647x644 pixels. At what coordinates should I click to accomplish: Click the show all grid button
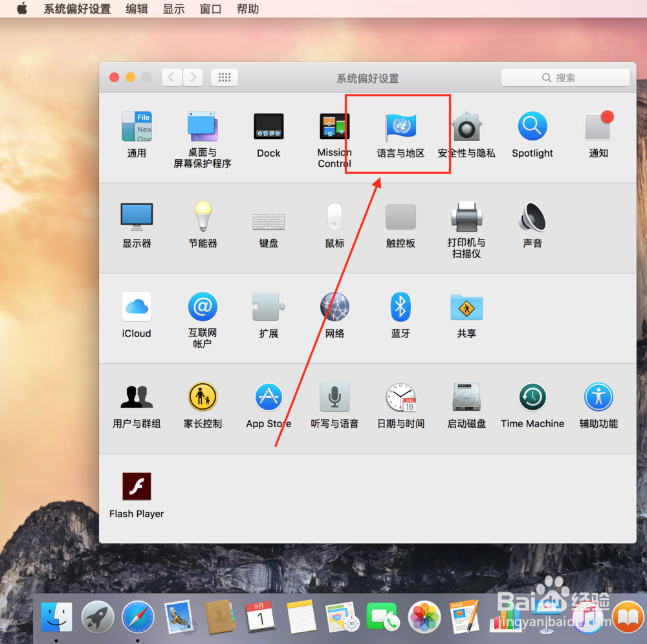pos(224,77)
